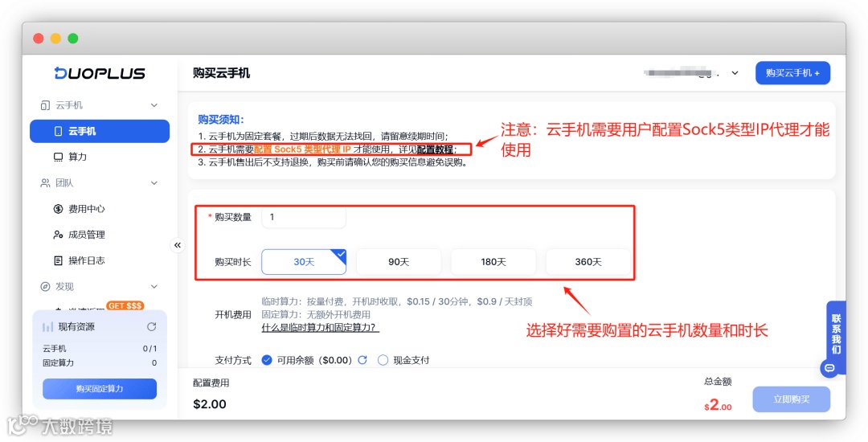Screen dimensions: 868x442
Task: Open the 云手机 sidebar menu item
Action: pyautogui.click(x=100, y=131)
